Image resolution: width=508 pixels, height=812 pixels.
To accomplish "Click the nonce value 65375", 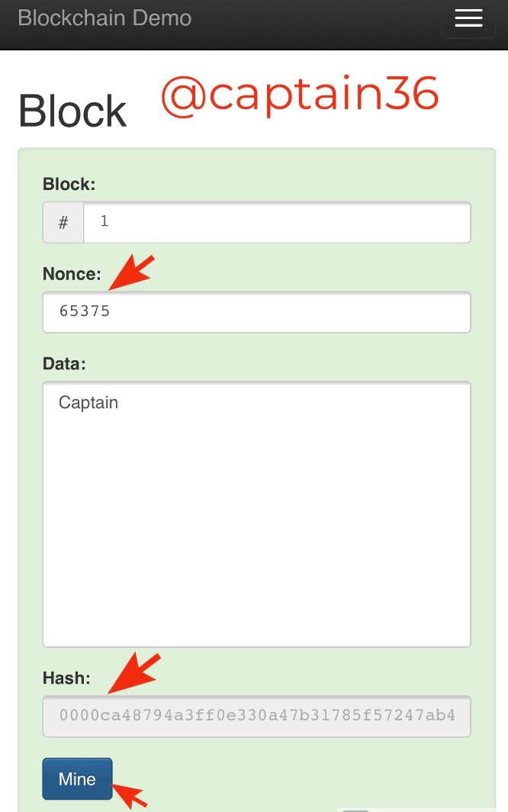I will click(85, 311).
